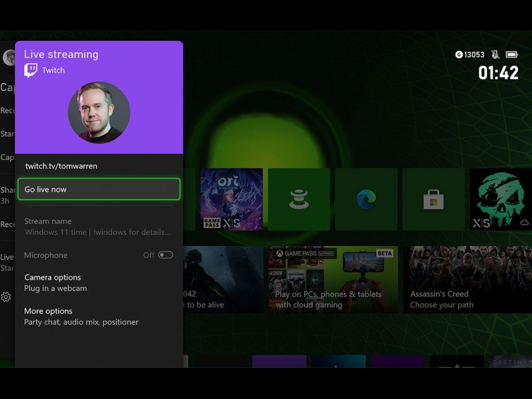The height and width of the screenshot is (399, 532).
Task: Open the Ori game tile
Action: 231,199
